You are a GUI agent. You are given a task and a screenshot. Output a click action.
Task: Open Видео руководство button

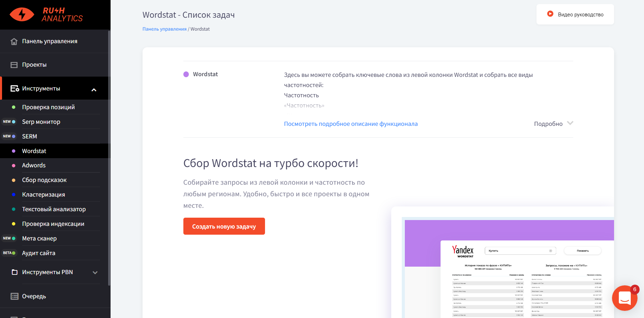pyautogui.click(x=575, y=14)
